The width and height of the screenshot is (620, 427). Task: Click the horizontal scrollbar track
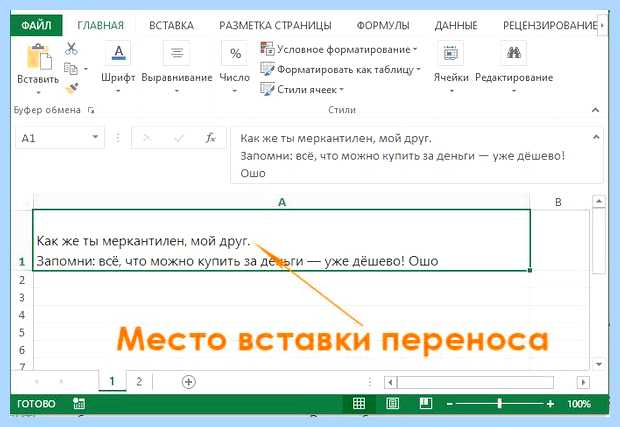click(x=475, y=382)
